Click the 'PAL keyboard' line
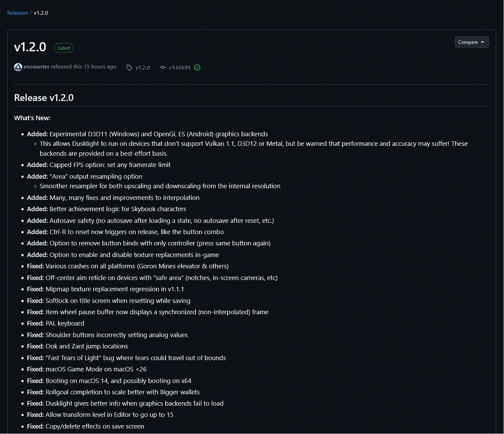The width and height of the screenshot is (504, 434). [55, 323]
